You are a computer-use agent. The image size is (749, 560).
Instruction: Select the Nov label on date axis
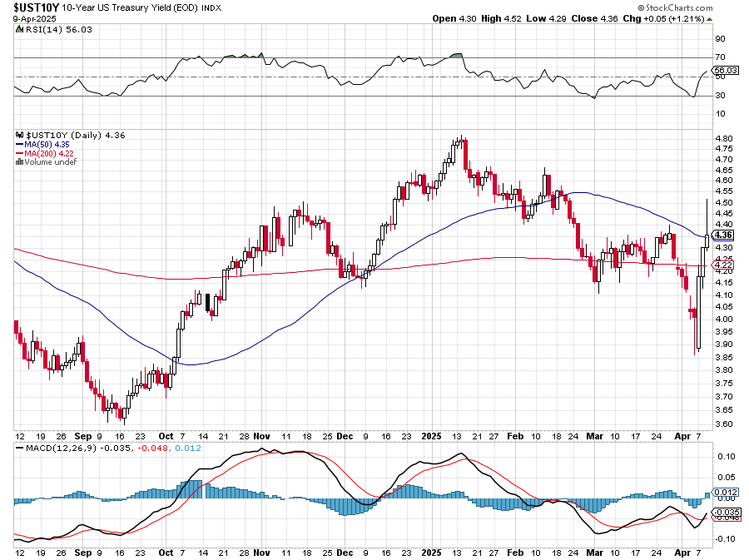pos(263,435)
